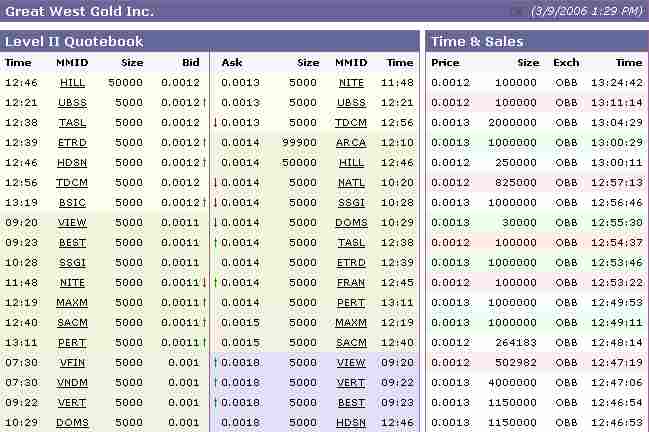The height and width of the screenshot is (432, 649).
Task: Open the BSIC market maker link
Action: pyautogui.click(x=72, y=203)
